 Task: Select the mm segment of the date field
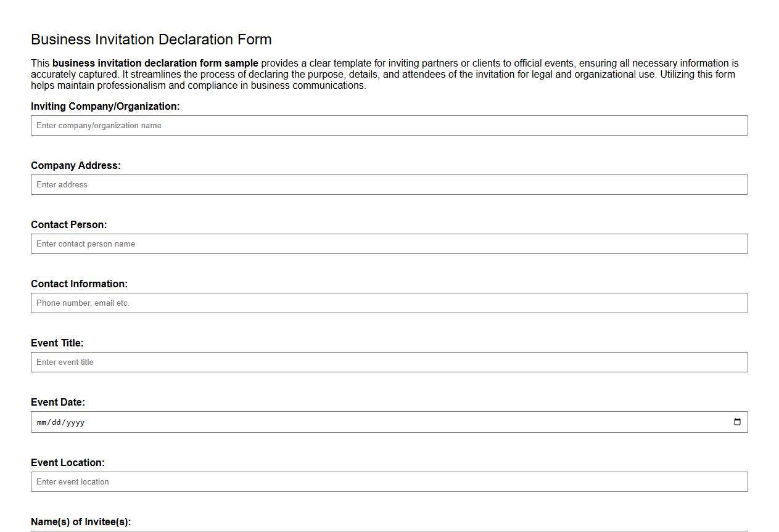click(42, 422)
